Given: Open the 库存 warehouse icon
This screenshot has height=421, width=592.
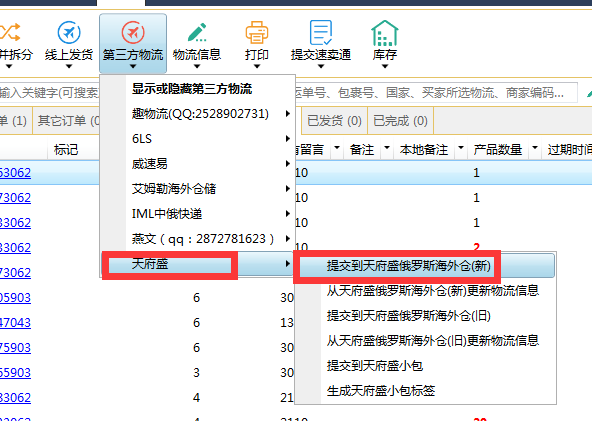Looking at the screenshot, I should tap(385, 33).
